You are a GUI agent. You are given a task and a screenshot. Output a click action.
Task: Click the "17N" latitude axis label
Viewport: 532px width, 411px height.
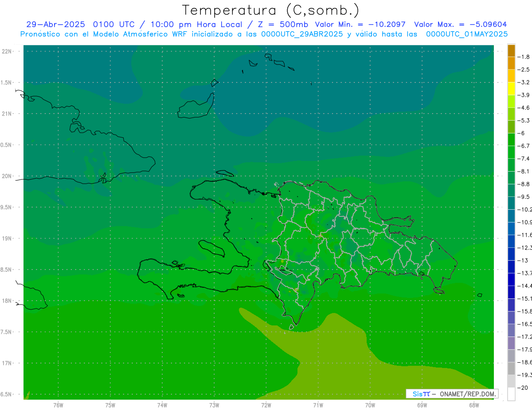[7, 363]
